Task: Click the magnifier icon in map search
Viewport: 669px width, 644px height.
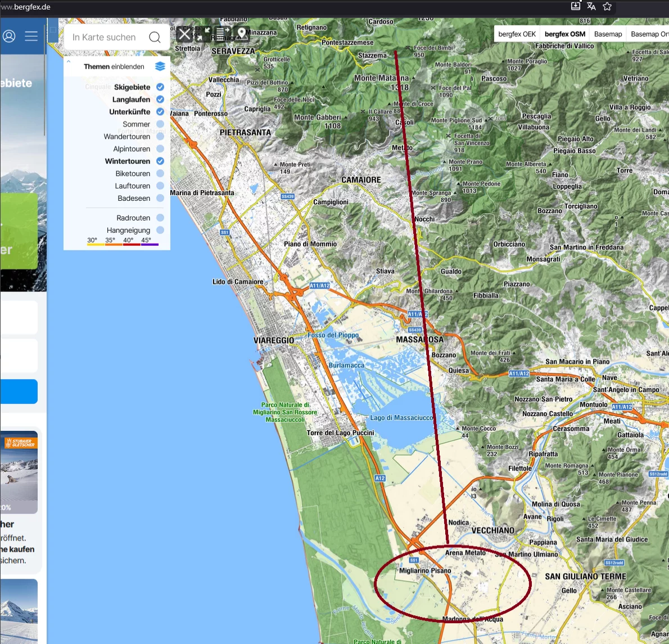Action: [155, 38]
